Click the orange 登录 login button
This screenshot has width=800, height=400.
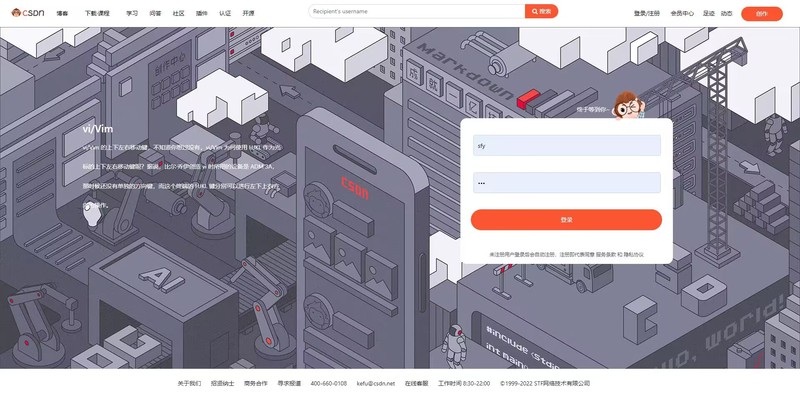point(566,219)
